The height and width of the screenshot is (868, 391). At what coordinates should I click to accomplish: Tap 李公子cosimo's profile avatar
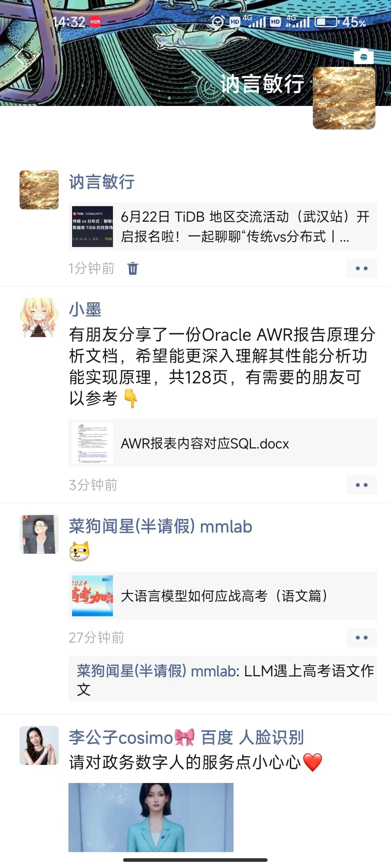[39, 745]
